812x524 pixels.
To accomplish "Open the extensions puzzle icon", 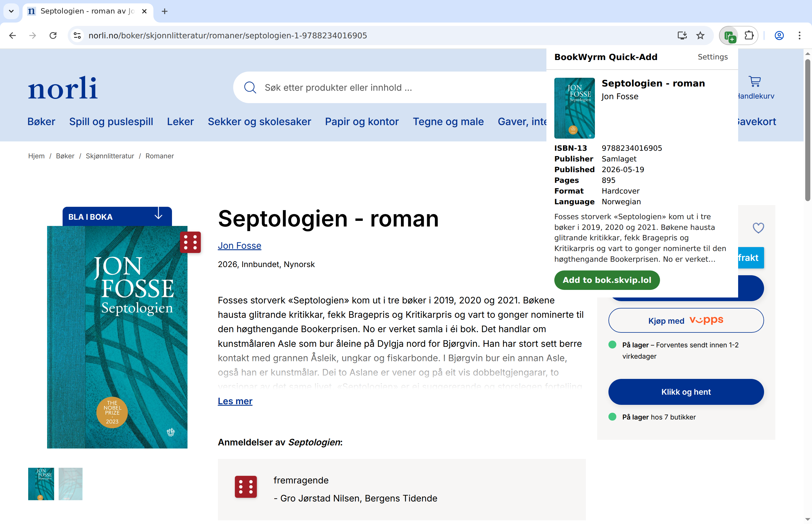I will coord(749,35).
